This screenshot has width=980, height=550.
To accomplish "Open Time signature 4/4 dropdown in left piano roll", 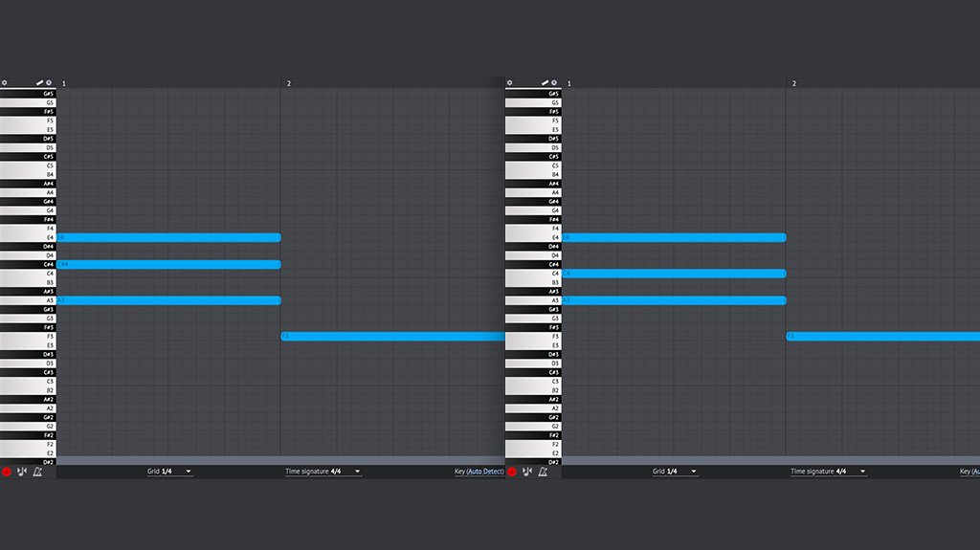I will coord(323,472).
